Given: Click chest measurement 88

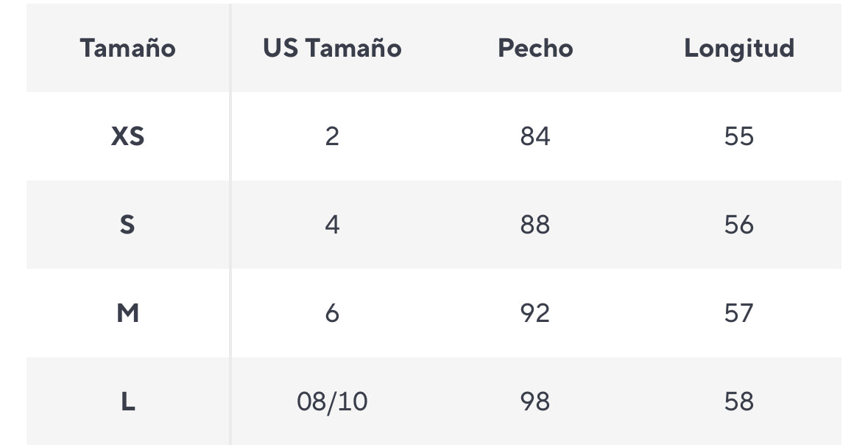Looking at the screenshot, I should point(535,225).
